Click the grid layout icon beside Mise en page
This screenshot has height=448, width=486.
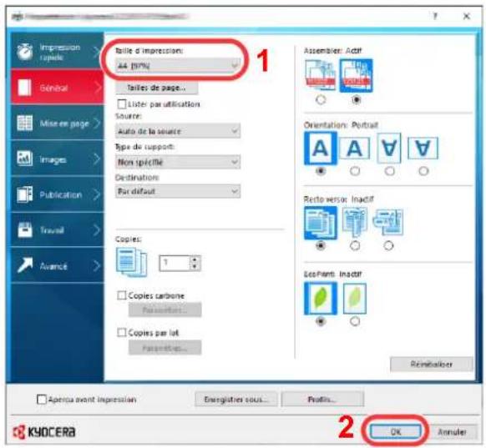(24, 123)
